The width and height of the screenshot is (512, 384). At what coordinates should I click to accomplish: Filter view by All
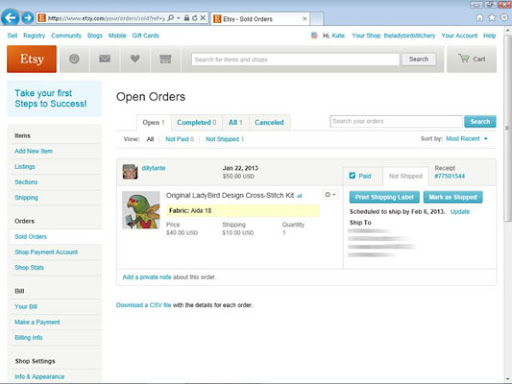pyautogui.click(x=150, y=139)
